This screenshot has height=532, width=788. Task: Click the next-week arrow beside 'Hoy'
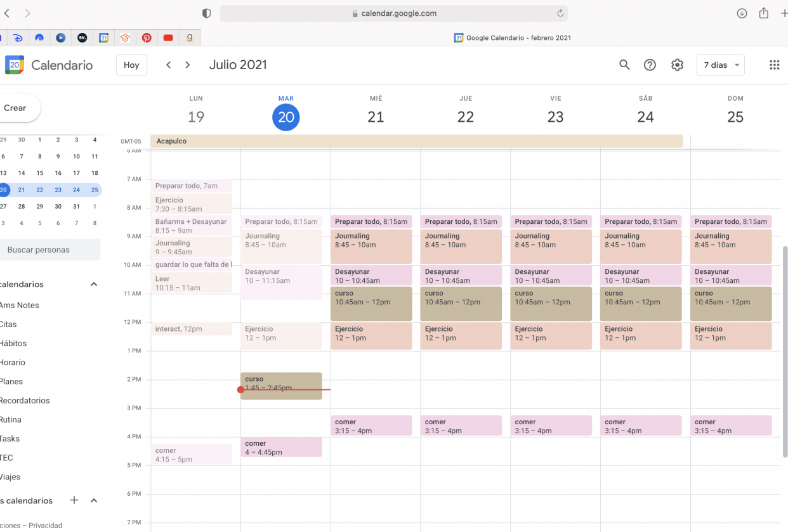(x=188, y=65)
